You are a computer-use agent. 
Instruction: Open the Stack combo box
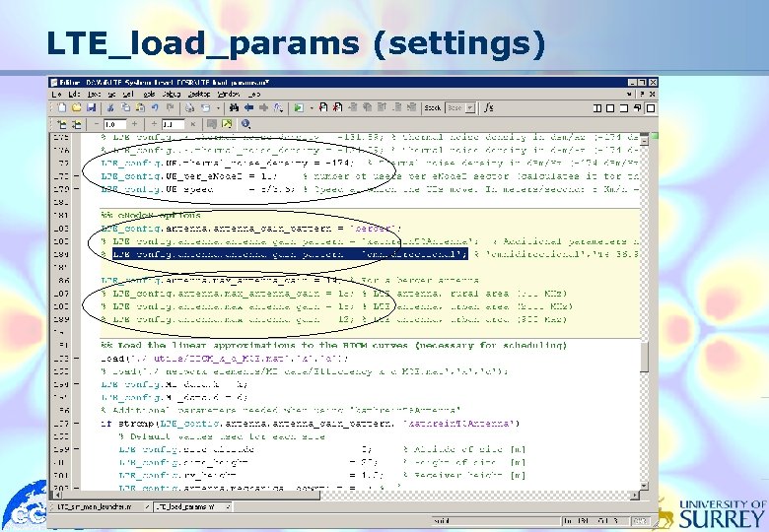coord(460,107)
